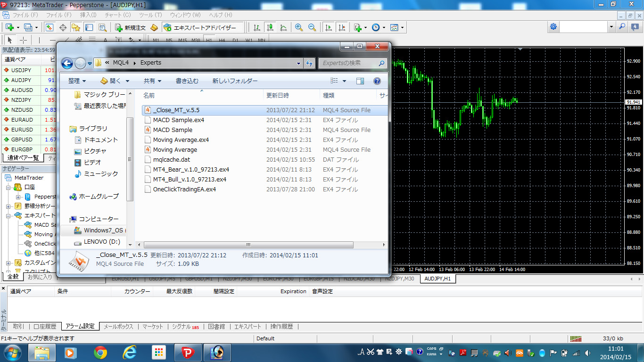
Task: Click the search magnifier icon top right
Action: (x=622, y=27)
